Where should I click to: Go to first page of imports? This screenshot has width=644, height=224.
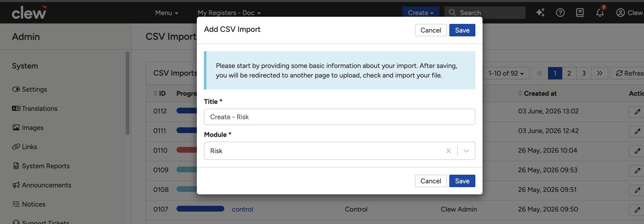click(540, 73)
